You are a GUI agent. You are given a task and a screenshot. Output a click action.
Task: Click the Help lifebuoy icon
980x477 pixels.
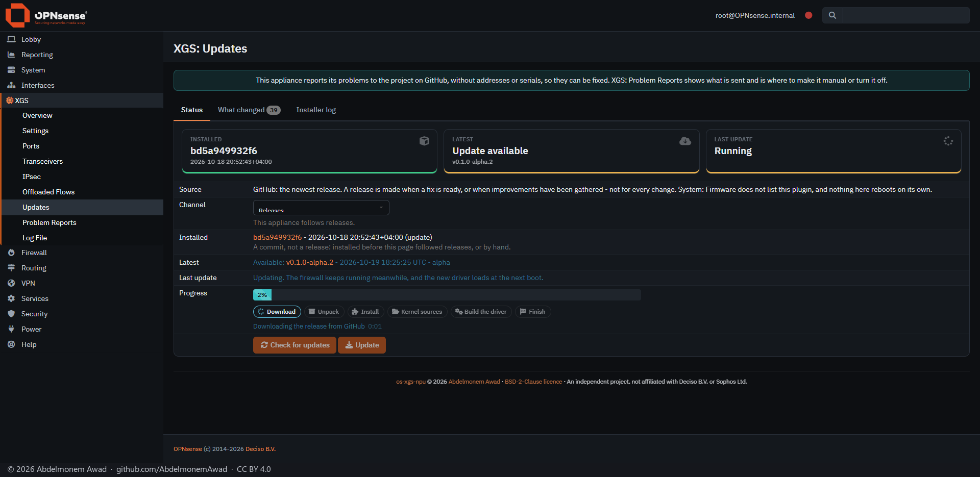[x=11, y=344]
